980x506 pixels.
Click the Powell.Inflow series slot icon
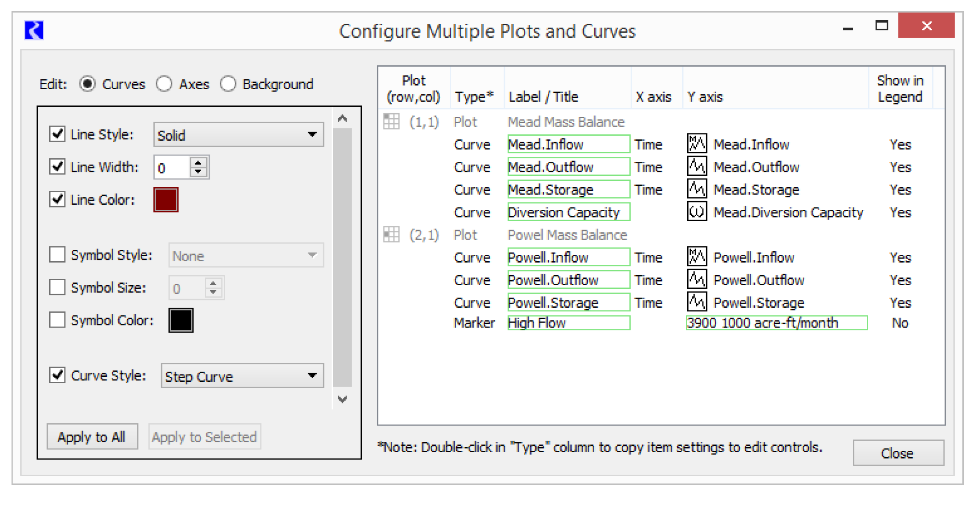point(696,257)
